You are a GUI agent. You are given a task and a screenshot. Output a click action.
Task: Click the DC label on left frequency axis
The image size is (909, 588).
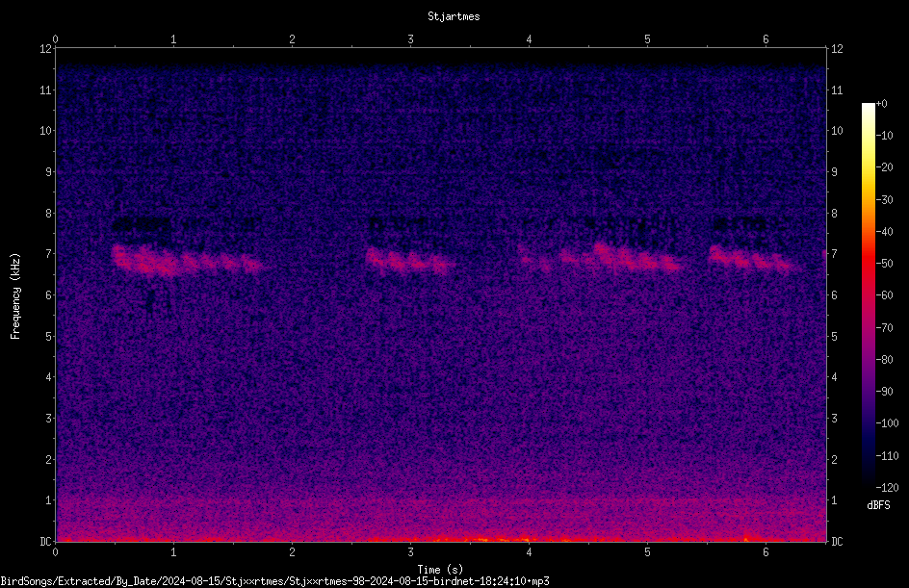click(x=46, y=541)
